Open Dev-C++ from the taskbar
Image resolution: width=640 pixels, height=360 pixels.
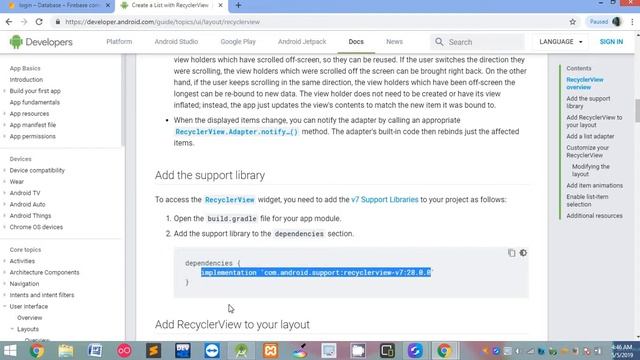pyautogui.click(x=183, y=351)
